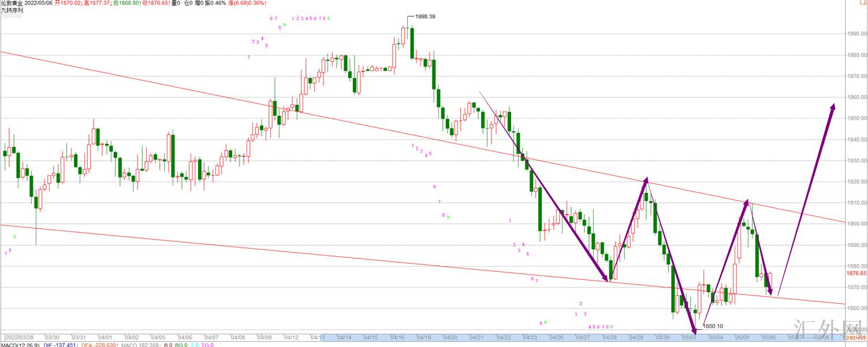Select the 04/12 date on the time axis
This screenshot has height=347, width=868.
(290, 337)
